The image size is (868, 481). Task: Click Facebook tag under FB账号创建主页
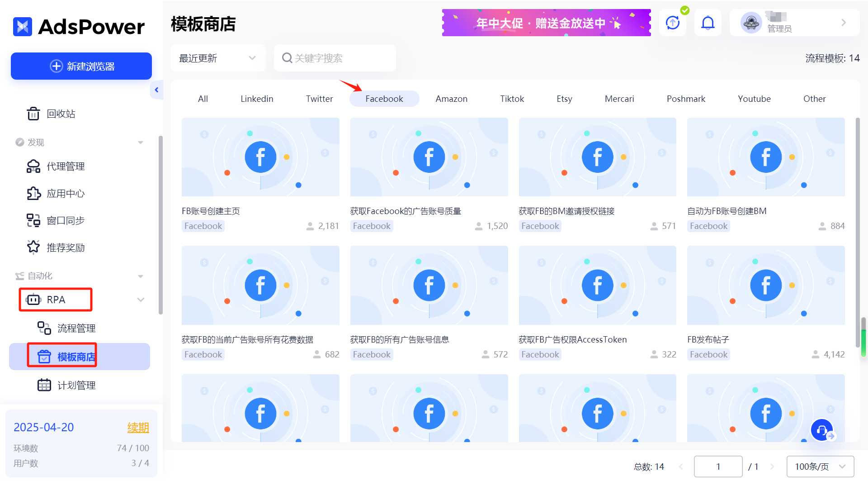203,226
